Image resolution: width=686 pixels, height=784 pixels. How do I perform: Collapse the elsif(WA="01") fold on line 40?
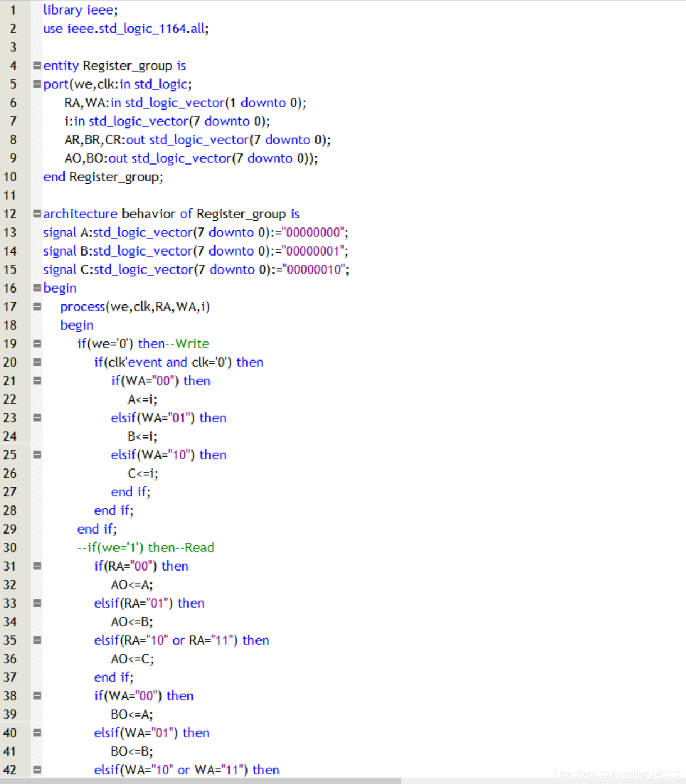point(37,733)
